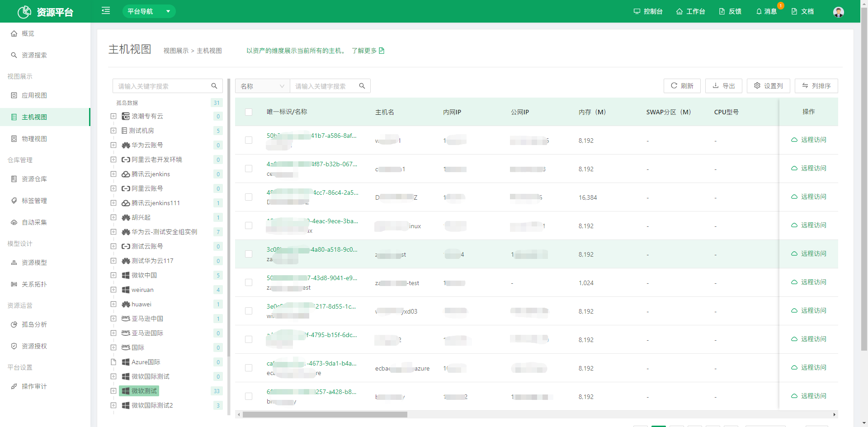Click the host ID ending 257-a428-b8
The height and width of the screenshot is (427, 868).
point(311,392)
